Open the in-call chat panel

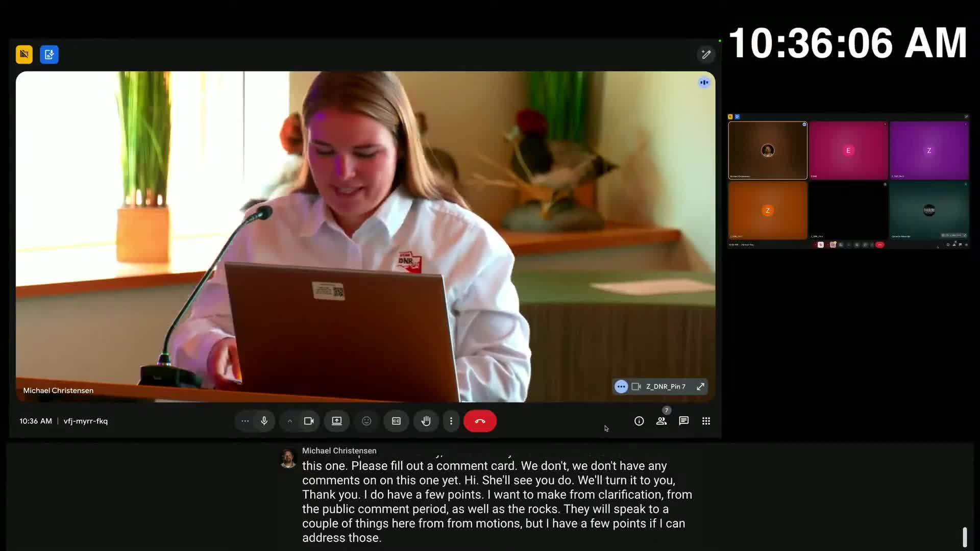point(683,421)
